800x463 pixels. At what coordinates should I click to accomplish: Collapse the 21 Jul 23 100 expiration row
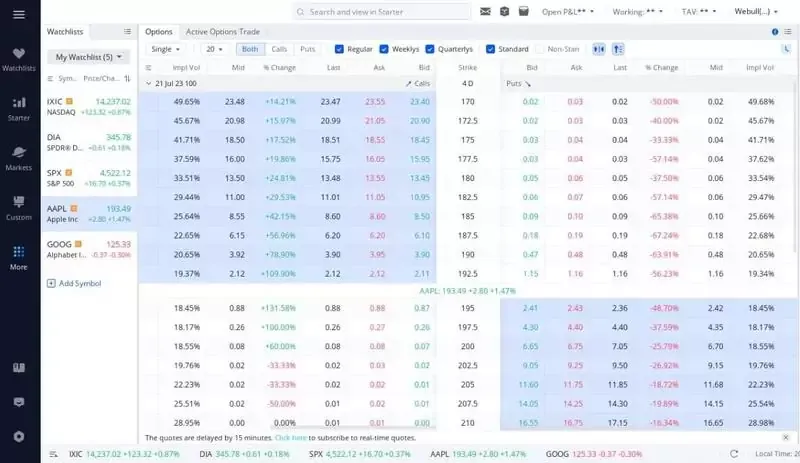tap(148, 83)
